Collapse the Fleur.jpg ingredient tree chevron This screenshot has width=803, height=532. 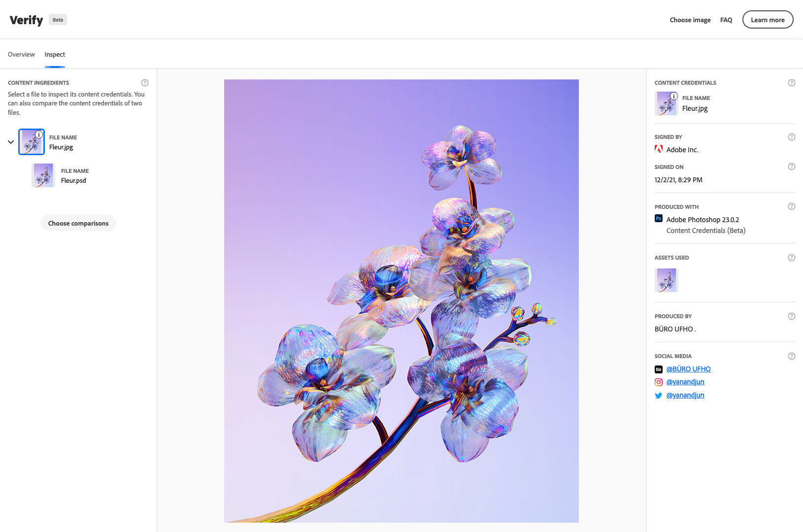click(x=11, y=142)
